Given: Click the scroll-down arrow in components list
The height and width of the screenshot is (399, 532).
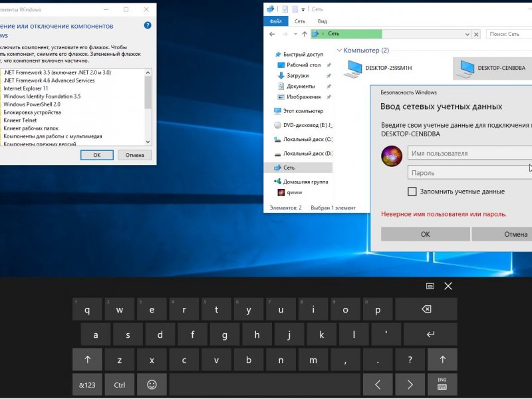Looking at the screenshot, I should coord(148,142).
